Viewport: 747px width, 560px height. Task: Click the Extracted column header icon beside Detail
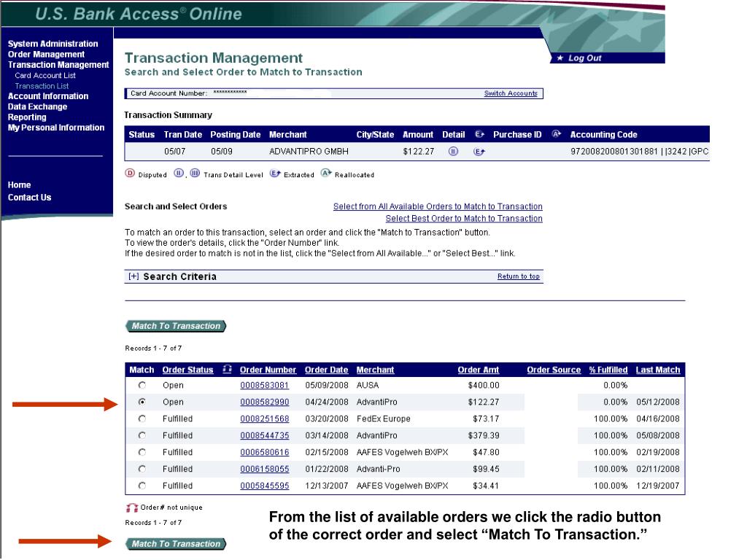(x=479, y=134)
